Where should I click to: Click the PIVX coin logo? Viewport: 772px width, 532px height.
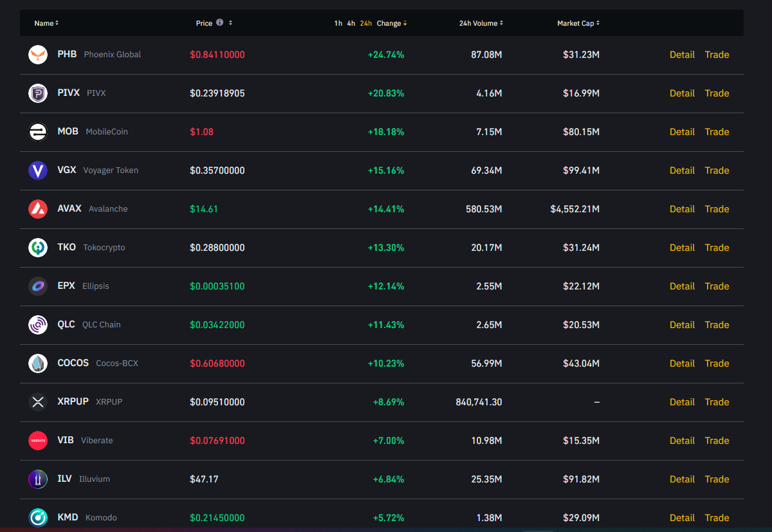(38, 93)
